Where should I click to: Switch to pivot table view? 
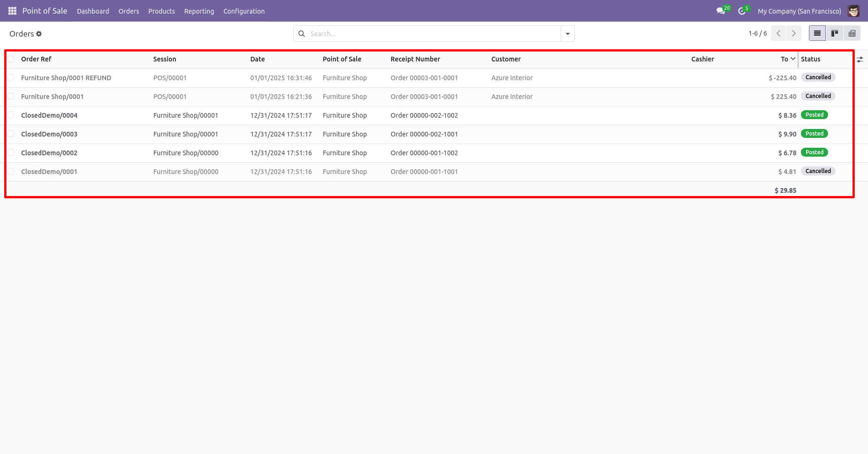[852, 33]
